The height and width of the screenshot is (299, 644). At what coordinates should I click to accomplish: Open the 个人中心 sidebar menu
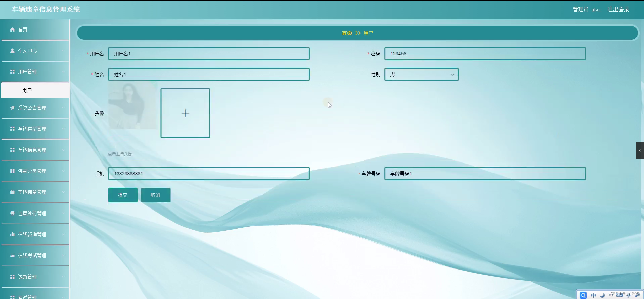pyautogui.click(x=35, y=51)
